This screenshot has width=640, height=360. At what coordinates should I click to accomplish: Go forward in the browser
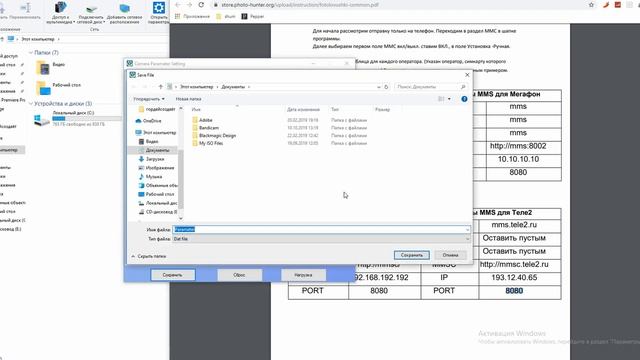pos(189,5)
